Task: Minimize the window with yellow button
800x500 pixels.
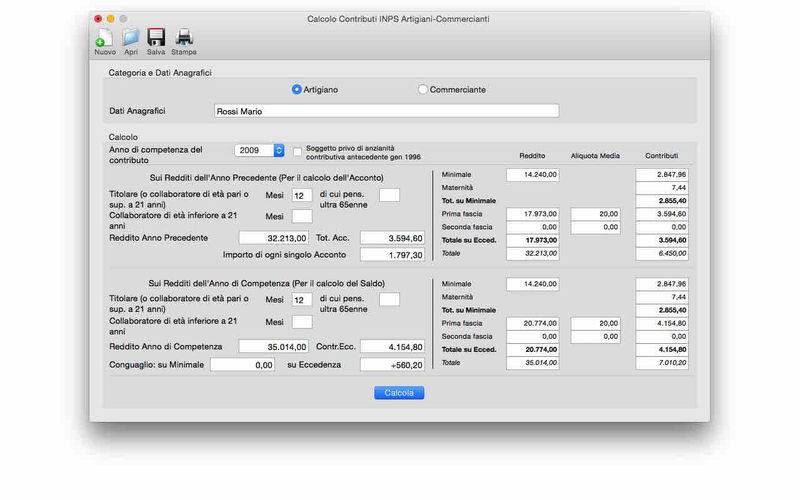Action: (110, 19)
